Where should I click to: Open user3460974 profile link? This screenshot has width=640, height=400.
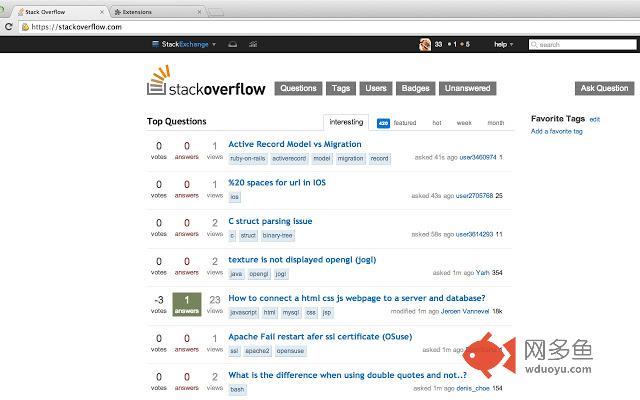coord(478,157)
